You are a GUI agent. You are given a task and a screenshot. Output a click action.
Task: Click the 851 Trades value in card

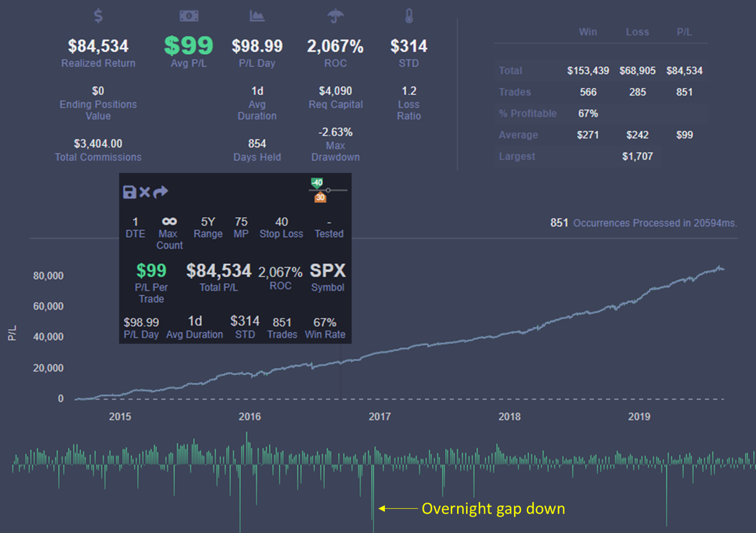282,322
